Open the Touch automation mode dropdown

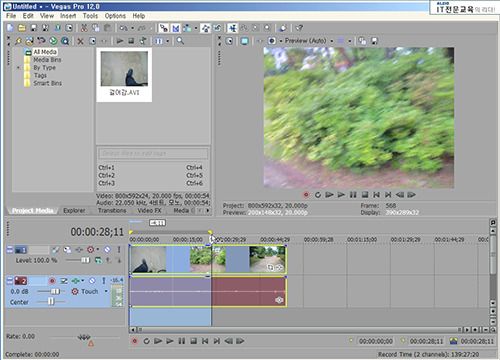106,291
